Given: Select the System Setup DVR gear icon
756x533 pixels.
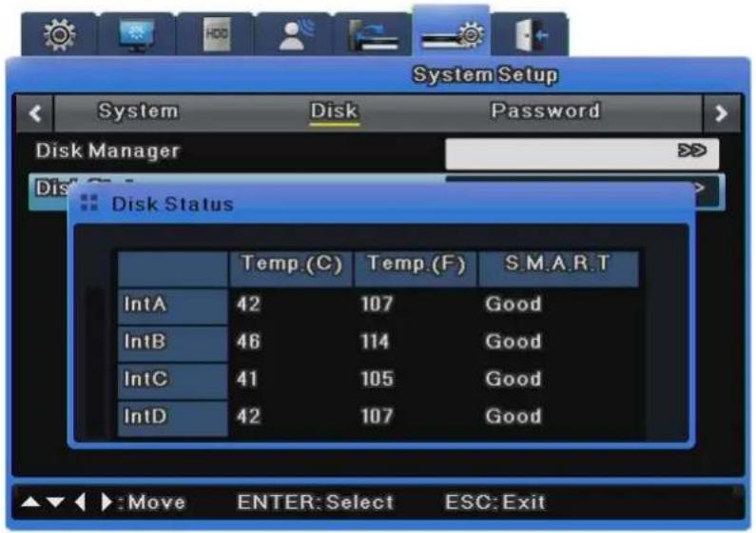Looking at the screenshot, I should (x=452, y=32).
